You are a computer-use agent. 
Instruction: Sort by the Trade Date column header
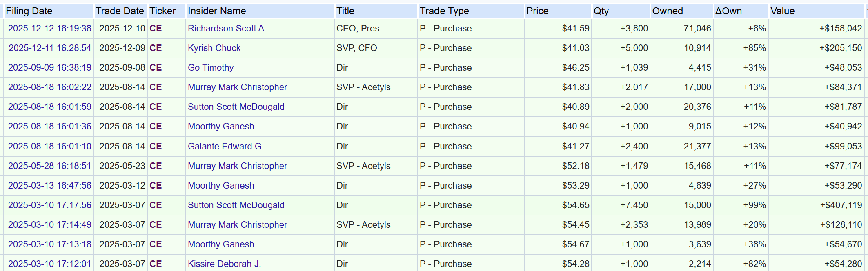(x=120, y=11)
